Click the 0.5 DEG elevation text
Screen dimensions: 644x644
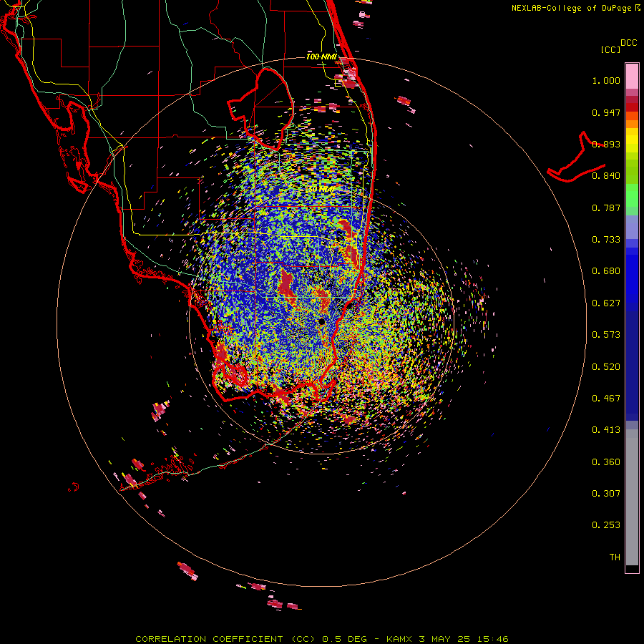(344, 639)
